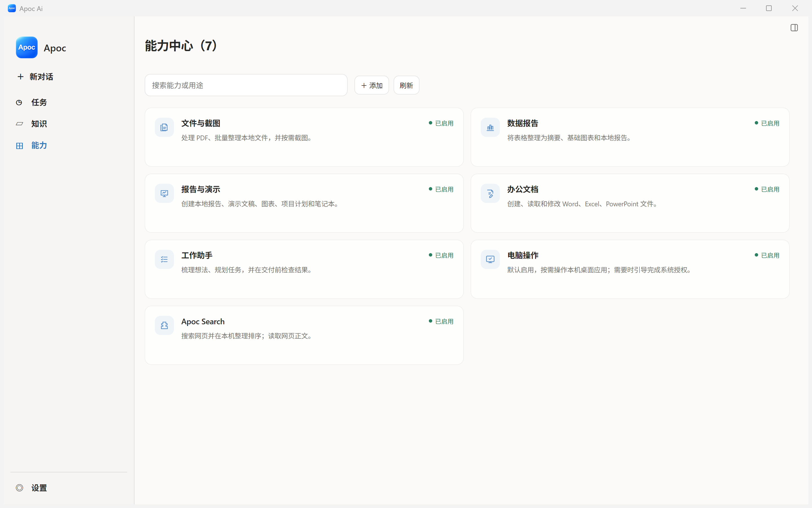Click the 工作助手 checklist icon
This screenshot has width=812, height=508.
tap(164, 259)
